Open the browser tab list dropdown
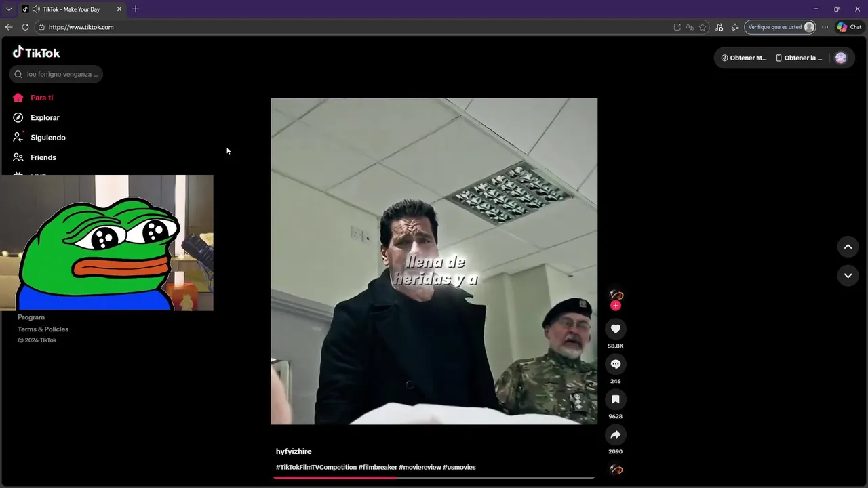Image resolution: width=868 pixels, height=488 pixels. 9,9
